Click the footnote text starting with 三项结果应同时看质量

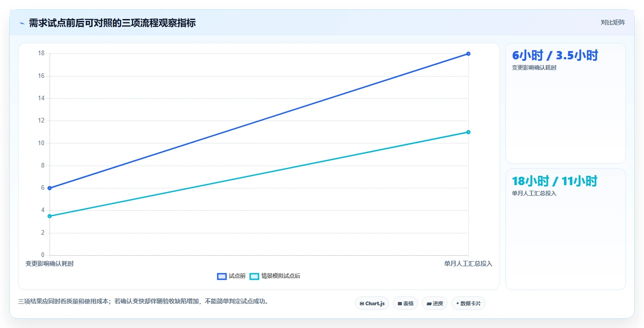pos(143,302)
